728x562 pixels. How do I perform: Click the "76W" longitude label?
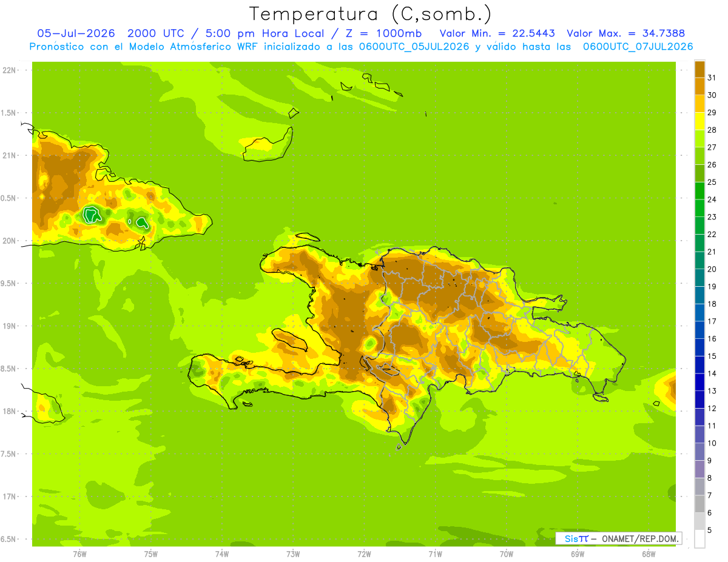click(x=79, y=554)
